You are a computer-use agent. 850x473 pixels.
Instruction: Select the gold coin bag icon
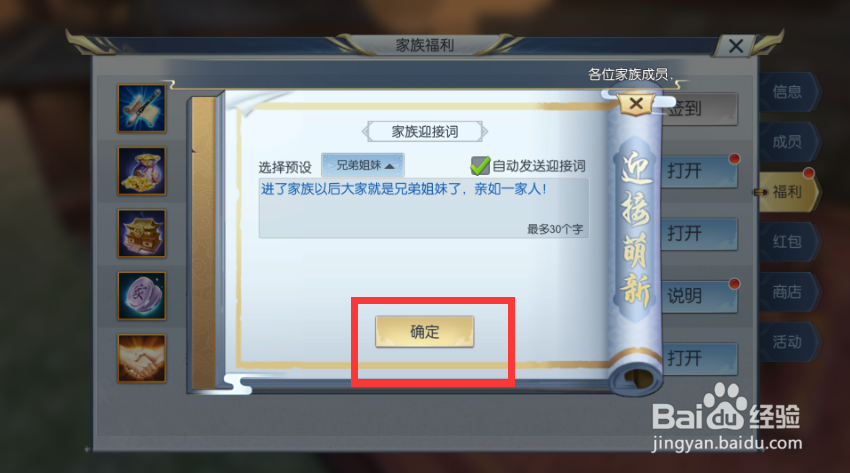pyautogui.click(x=141, y=171)
